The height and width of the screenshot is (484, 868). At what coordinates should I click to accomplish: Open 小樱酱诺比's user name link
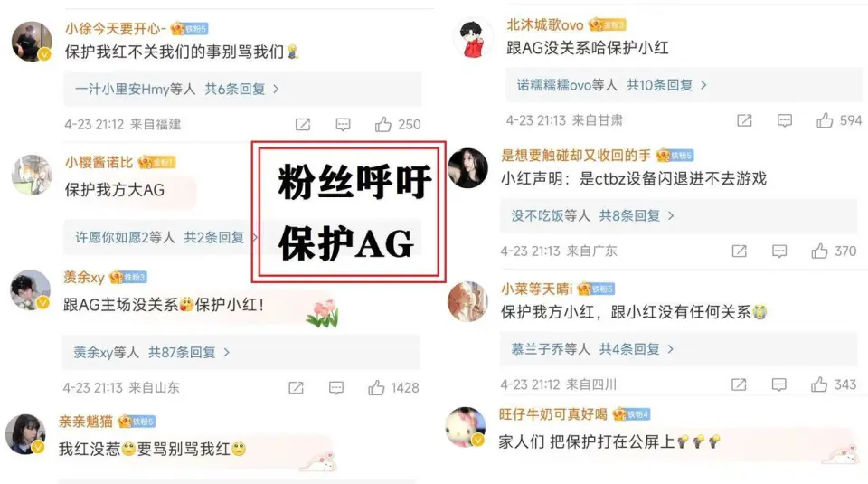tap(99, 162)
